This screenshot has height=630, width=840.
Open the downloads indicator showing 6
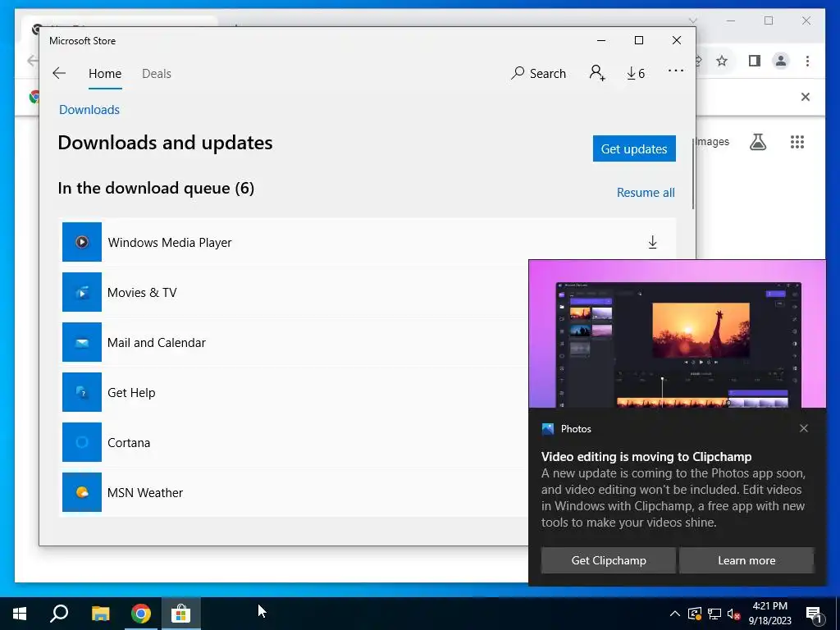pyautogui.click(x=636, y=73)
